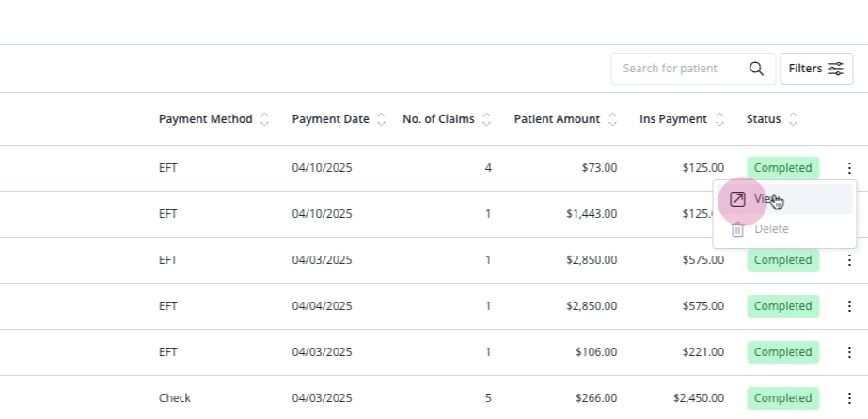Sort by Payment Method column
This screenshot has height=419, width=868.
[x=264, y=119]
